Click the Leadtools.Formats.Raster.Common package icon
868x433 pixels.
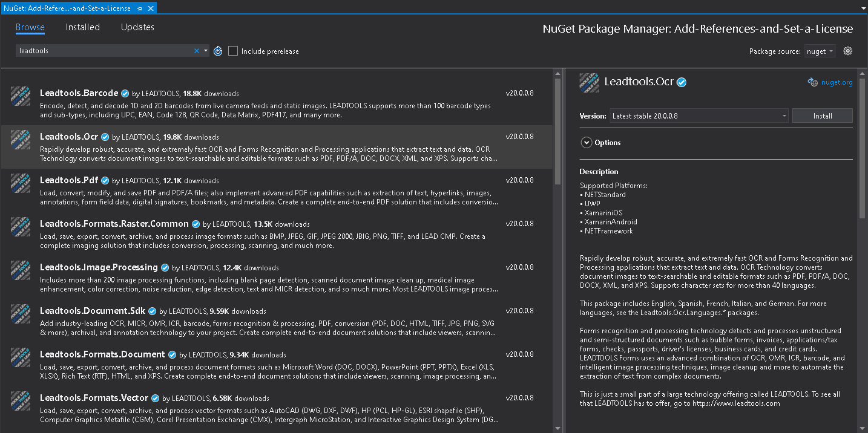click(21, 227)
